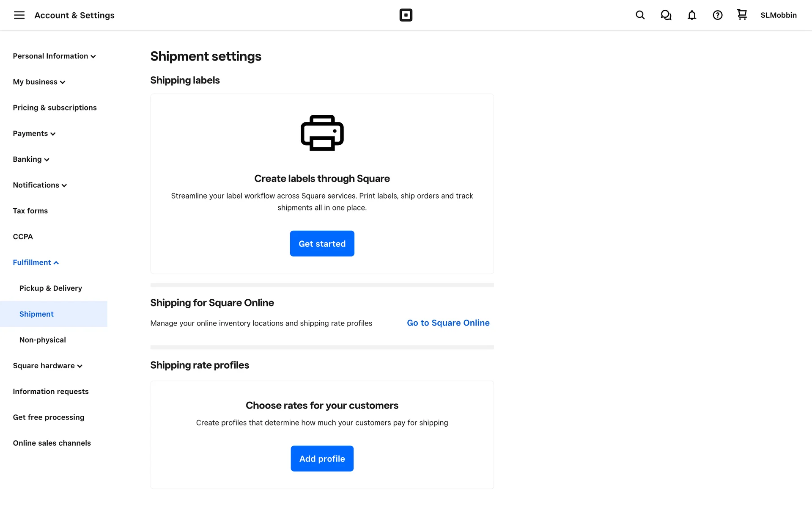The image size is (812, 508).
Task: Open the shopping cart icon
Action: [x=742, y=15]
